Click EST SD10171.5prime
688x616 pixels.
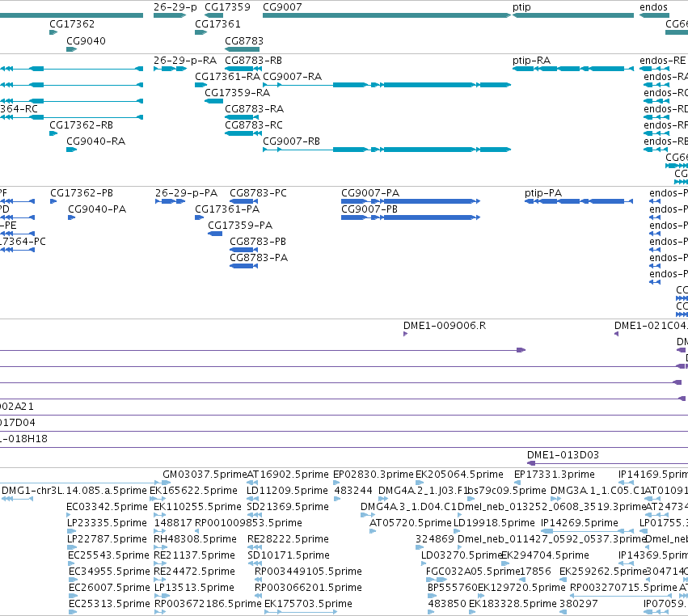coord(289,555)
